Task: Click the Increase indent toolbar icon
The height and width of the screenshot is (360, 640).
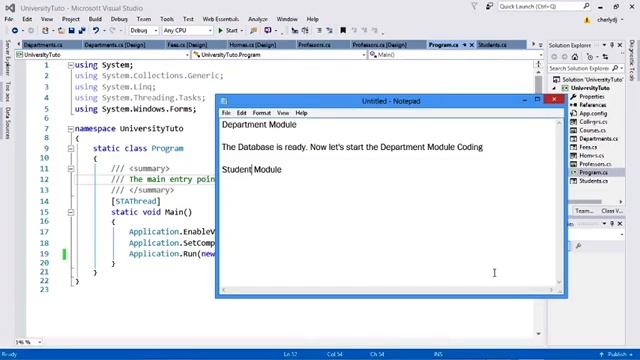Action: pos(329,31)
